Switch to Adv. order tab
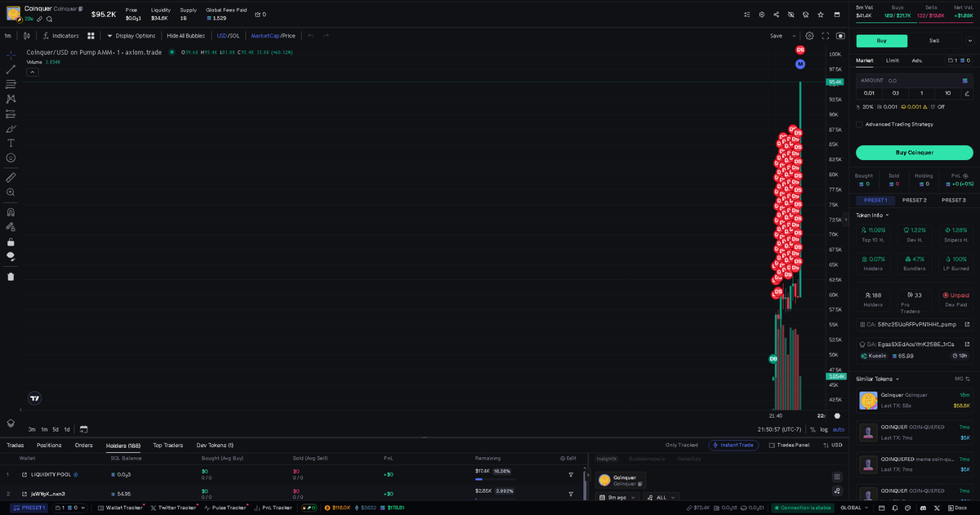The image size is (980, 515). click(917, 60)
